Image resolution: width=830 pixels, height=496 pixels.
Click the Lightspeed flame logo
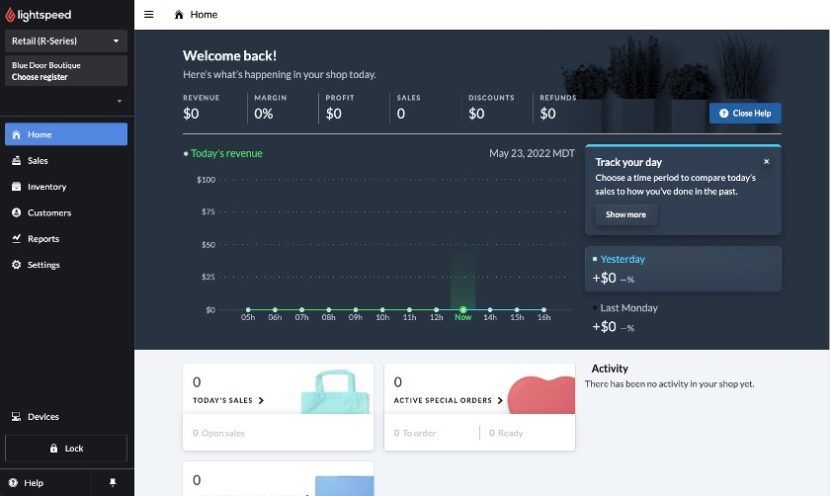coord(10,15)
